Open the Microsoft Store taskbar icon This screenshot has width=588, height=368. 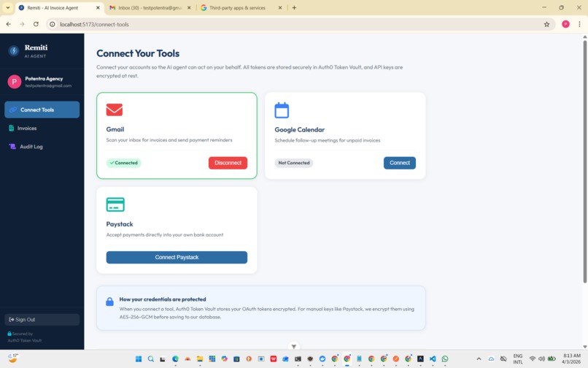pyautogui.click(x=236, y=359)
